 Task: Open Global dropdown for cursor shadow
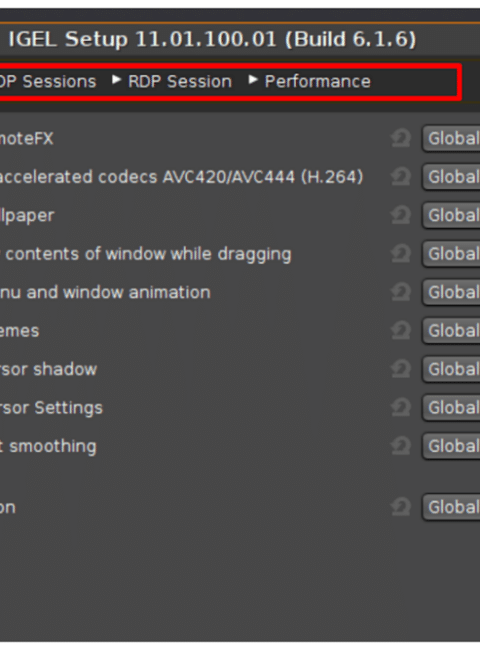pyautogui.click(x=451, y=369)
